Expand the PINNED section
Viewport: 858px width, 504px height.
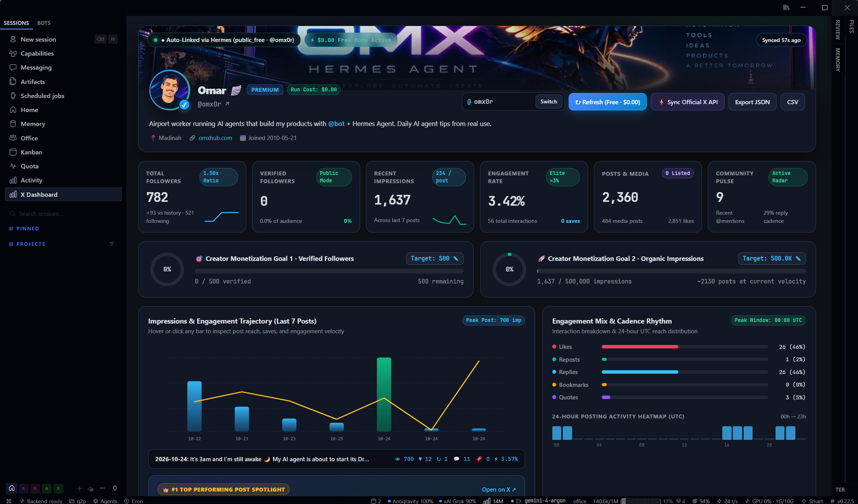tap(27, 229)
